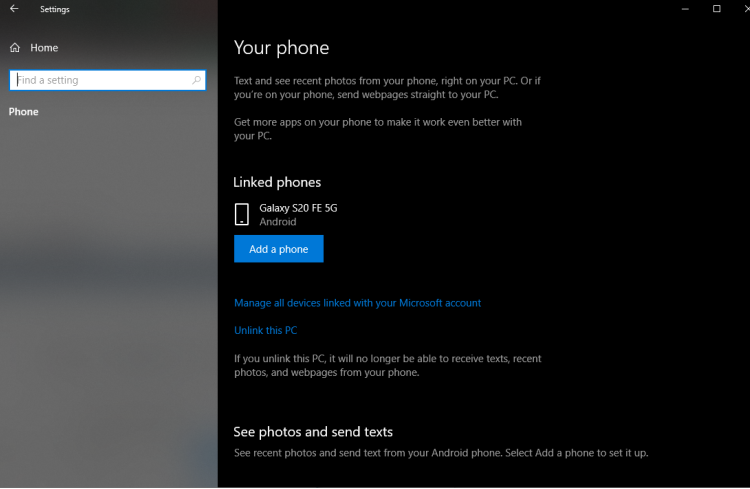Focus the 'Find a setting' search box
The width and height of the screenshot is (750, 489).
coord(100,80)
